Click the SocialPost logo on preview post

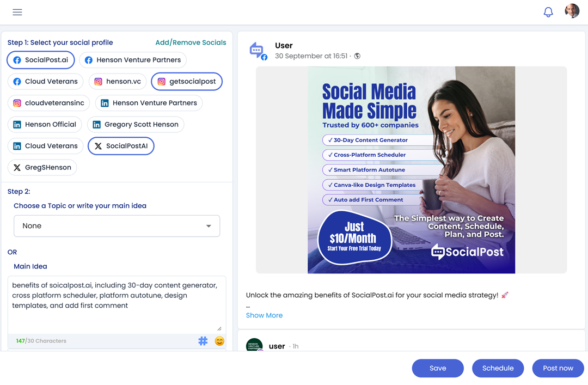pyautogui.click(x=257, y=51)
